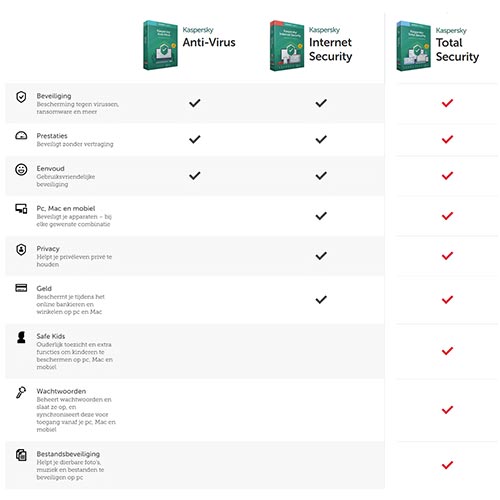The image size is (500, 500).
Task: Click the Internet Security product title
Action: click(330, 49)
